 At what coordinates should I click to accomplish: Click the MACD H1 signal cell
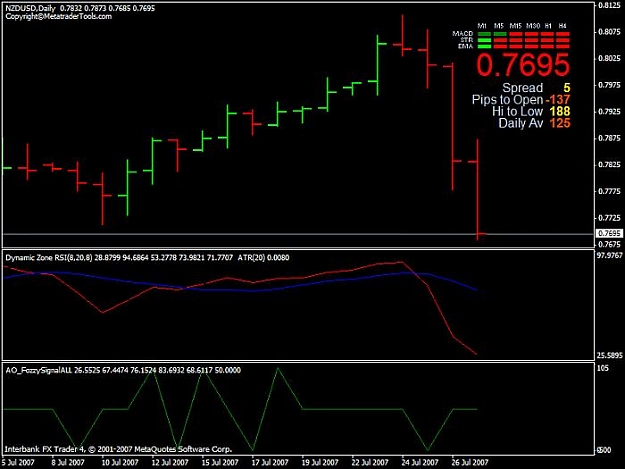coord(547,34)
